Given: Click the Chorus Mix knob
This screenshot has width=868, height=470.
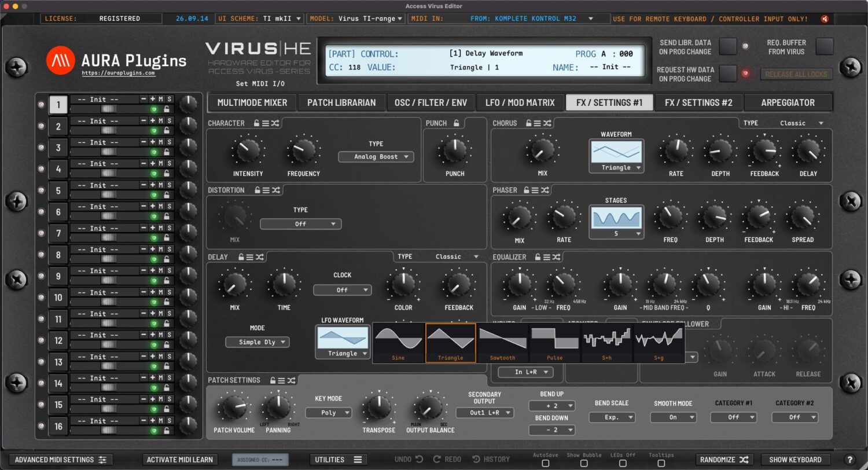Looking at the screenshot, I should 542,150.
